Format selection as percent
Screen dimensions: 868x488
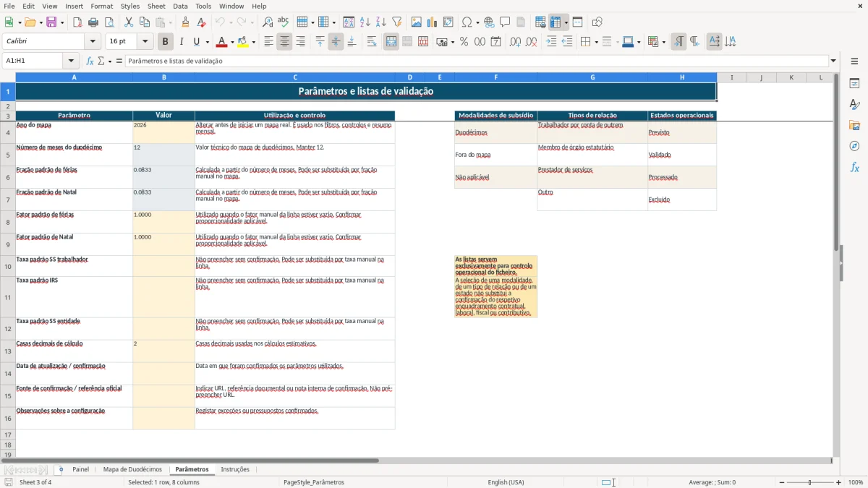coord(464,42)
